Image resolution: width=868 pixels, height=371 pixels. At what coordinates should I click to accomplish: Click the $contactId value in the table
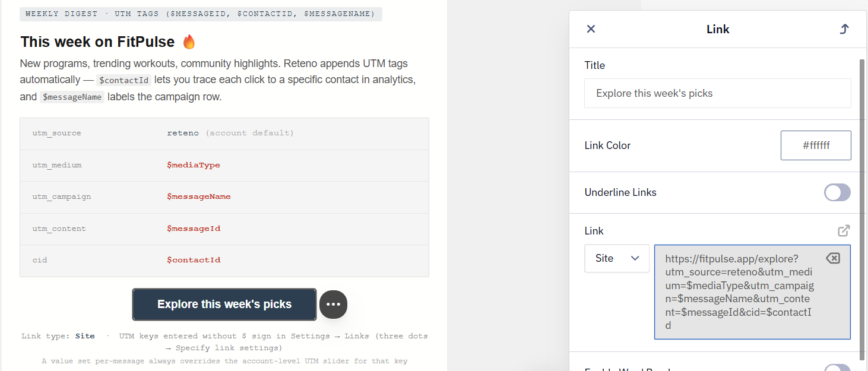(x=194, y=260)
